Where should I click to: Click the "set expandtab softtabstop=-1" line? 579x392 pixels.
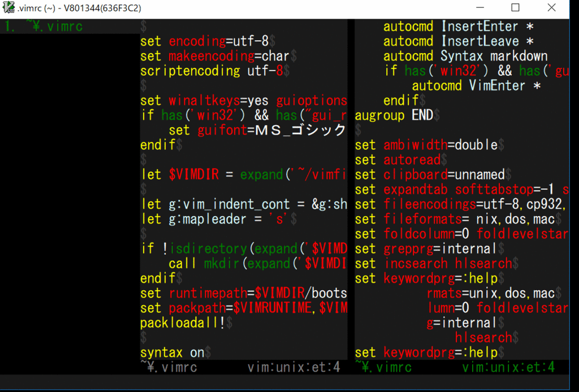tap(461, 189)
